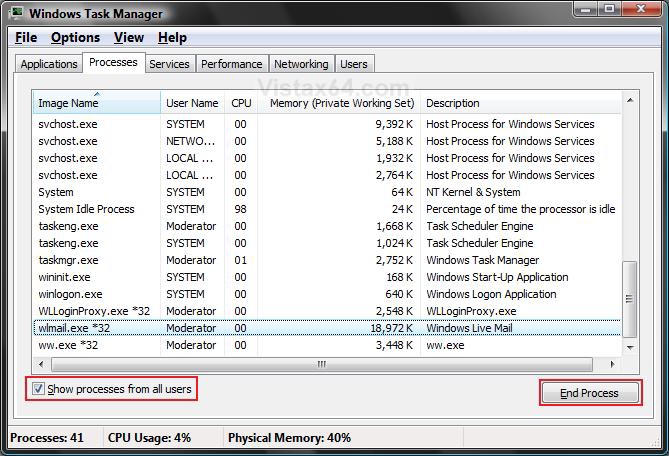The width and height of the screenshot is (669, 456).
Task: Select System Idle Process row
Action: (x=327, y=209)
